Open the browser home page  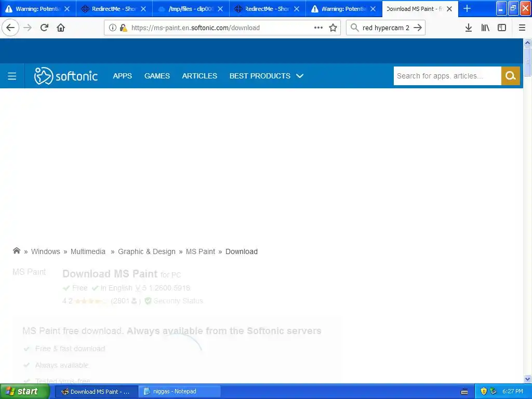click(x=61, y=28)
